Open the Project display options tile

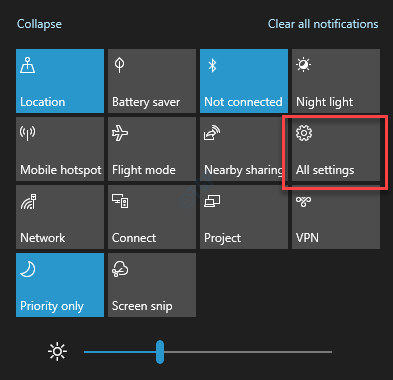[244, 217]
